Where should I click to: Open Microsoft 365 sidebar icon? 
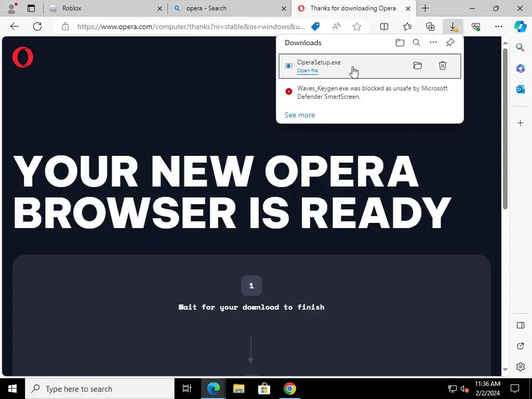click(521, 69)
